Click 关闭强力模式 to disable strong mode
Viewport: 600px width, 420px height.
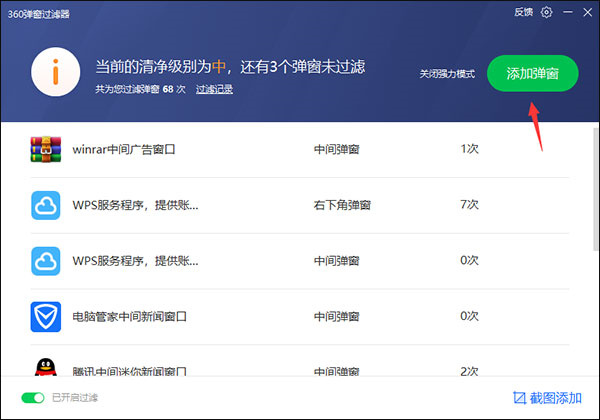tap(447, 74)
